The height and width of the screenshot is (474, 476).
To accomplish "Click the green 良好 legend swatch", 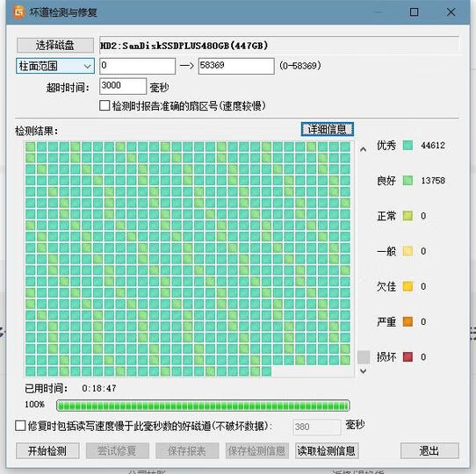I will (x=407, y=181).
